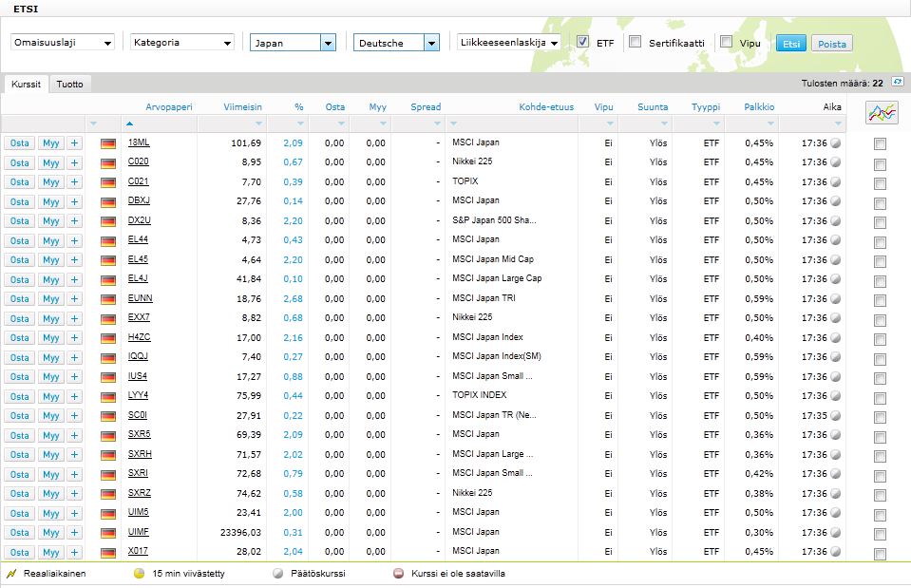Viewport: 911px width, 588px height.
Task: Tick the Vipu filter checkbox
Action: coord(726,41)
